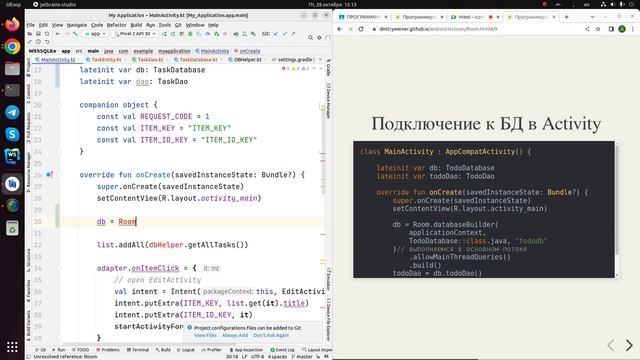Open the Navigate menu
Image resolution: width=640 pixels, height=360 pixels.
tap(77, 25)
